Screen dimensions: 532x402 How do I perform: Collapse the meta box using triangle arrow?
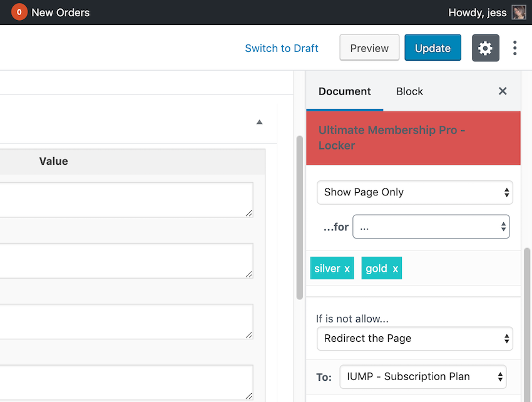(260, 122)
